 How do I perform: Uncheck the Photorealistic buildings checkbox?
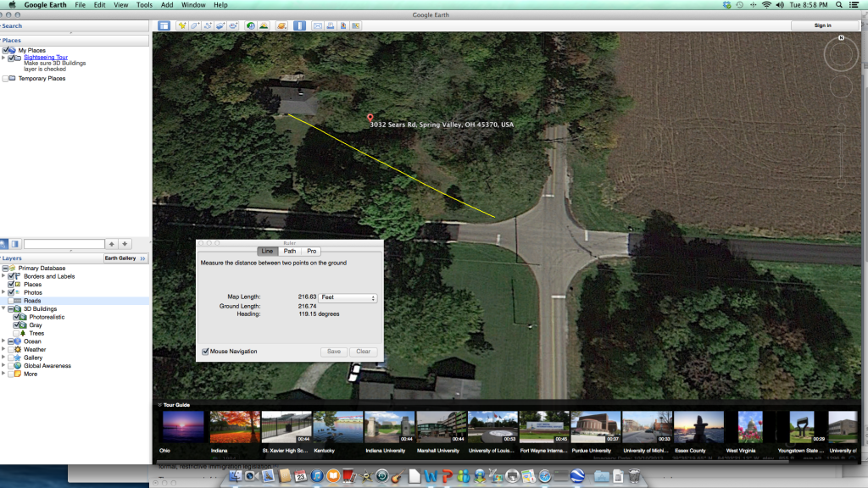click(x=16, y=317)
